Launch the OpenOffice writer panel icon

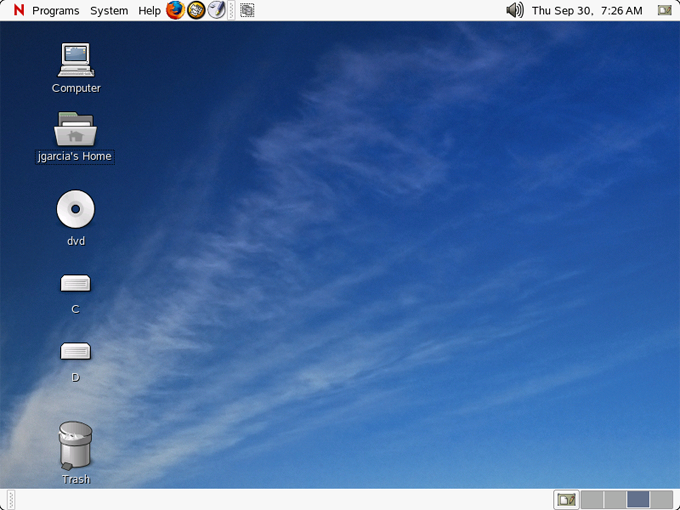(x=216, y=10)
